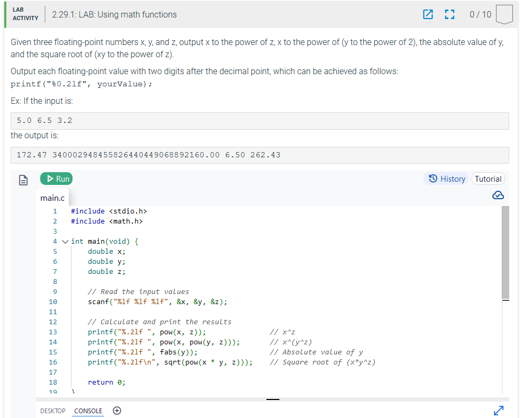Open the History panel
The image size is (532, 418).
click(446, 179)
